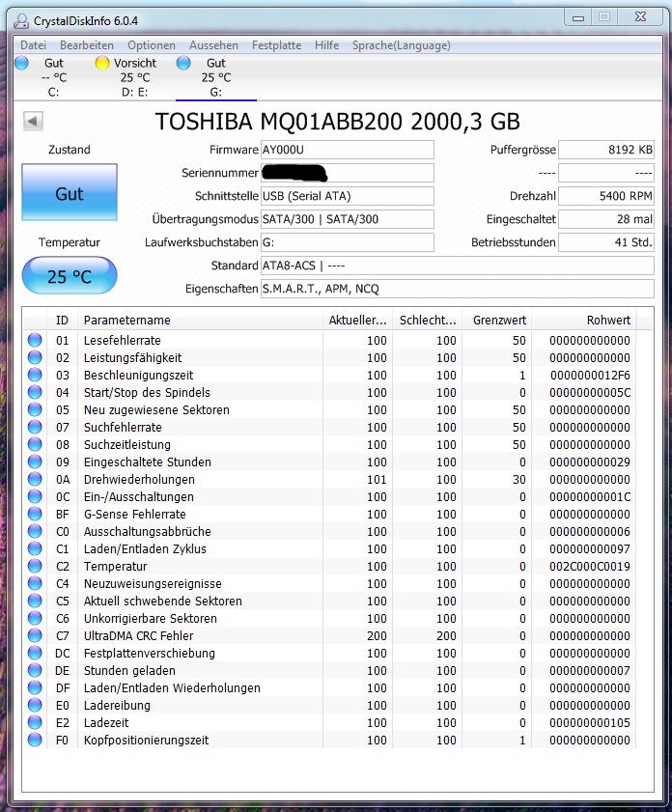Click status icon of G-Sense Fehlerrate row

[35, 514]
